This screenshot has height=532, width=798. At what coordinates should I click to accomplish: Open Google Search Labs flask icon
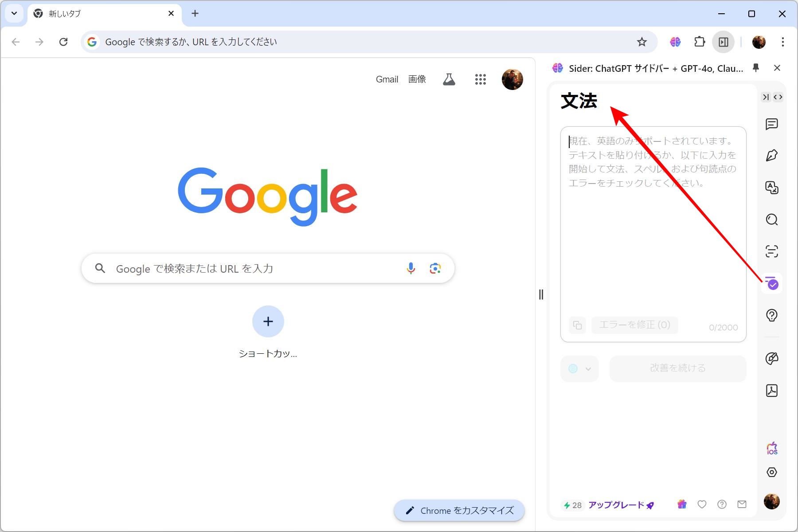[449, 79]
